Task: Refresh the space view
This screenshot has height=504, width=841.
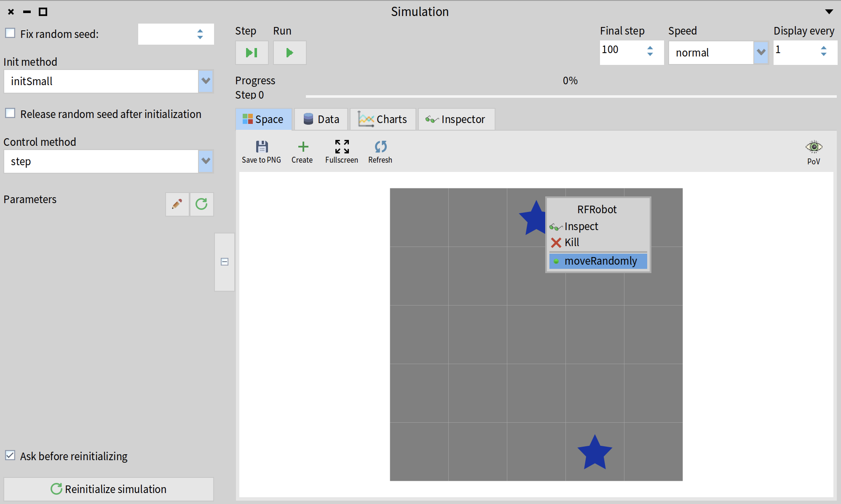Action: point(380,147)
